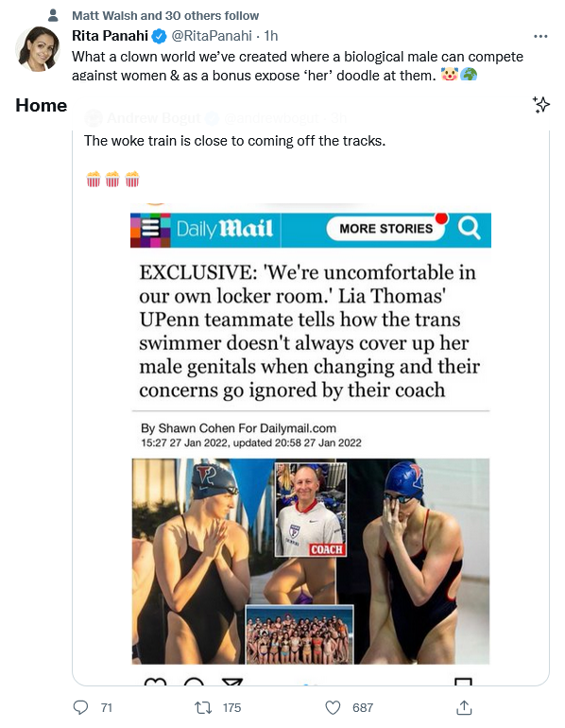Click the EXCLUSIVE article headline
Screen dimensions: 565x728
pyautogui.click(x=309, y=331)
